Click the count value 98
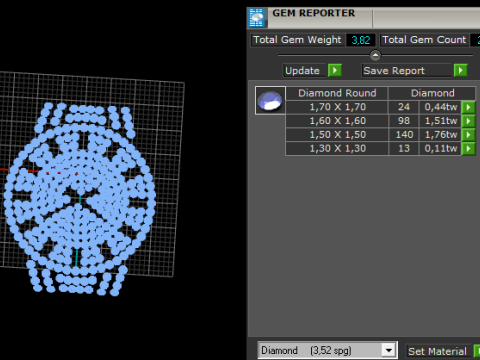The image size is (480, 360). 404,121
